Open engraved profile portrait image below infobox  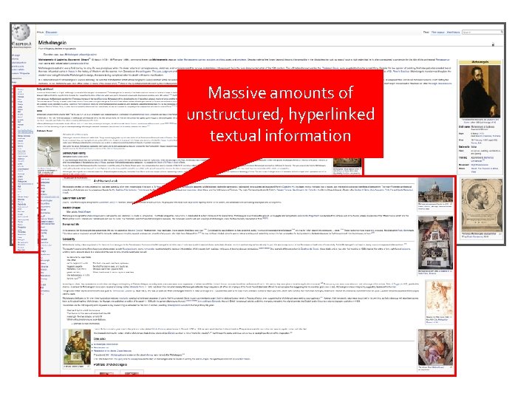(481, 205)
